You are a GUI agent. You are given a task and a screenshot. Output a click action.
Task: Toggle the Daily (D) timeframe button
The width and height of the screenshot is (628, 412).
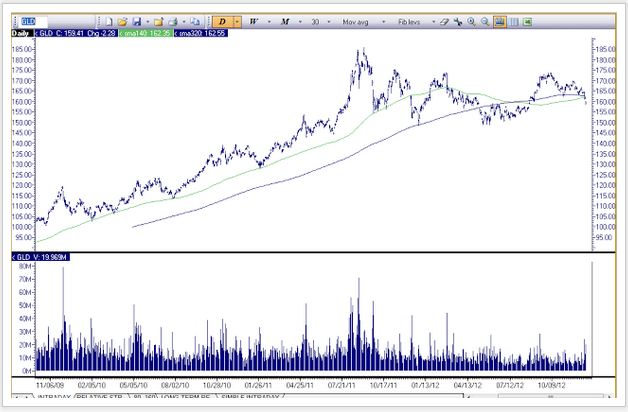(x=221, y=20)
